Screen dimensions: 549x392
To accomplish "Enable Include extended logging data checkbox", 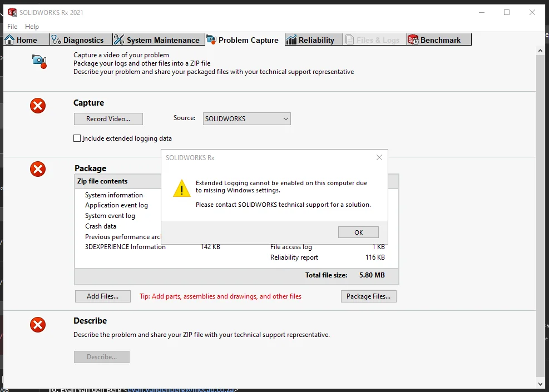I will click(77, 138).
